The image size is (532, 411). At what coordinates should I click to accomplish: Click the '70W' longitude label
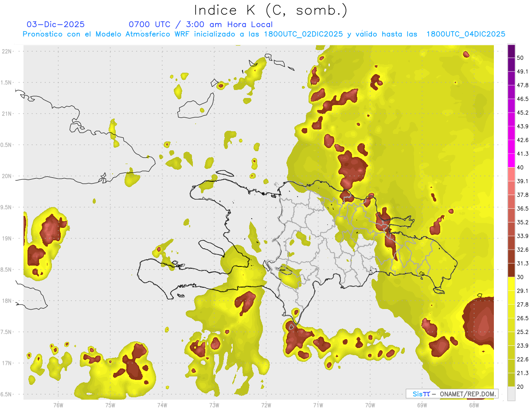[x=370, y=405]
